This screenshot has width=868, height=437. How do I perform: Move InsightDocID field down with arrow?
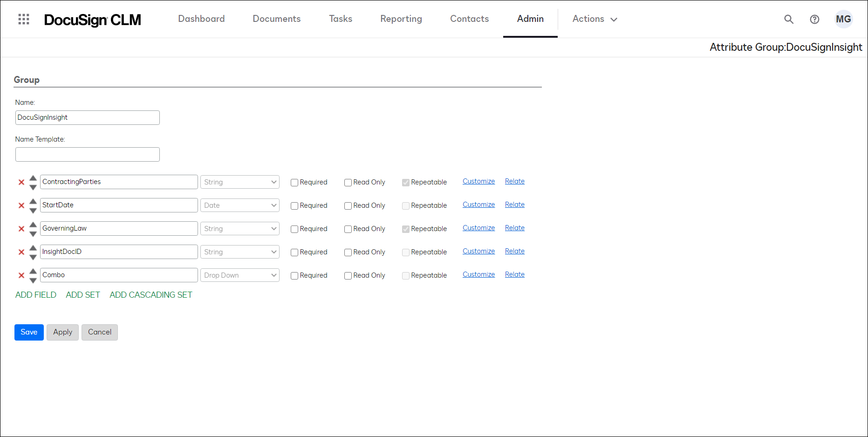33,257
